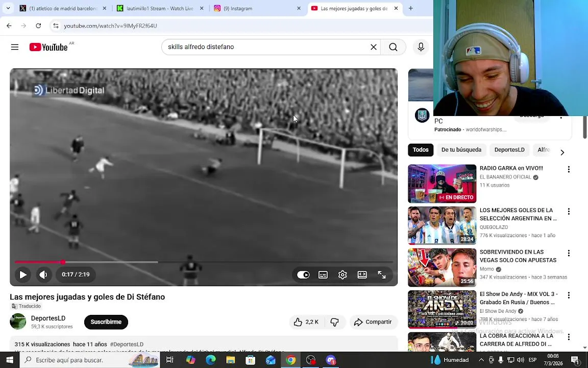Dislike the video with thumbs down
The height and width of the screenshot is (368, 588).
tap(334, 322)
